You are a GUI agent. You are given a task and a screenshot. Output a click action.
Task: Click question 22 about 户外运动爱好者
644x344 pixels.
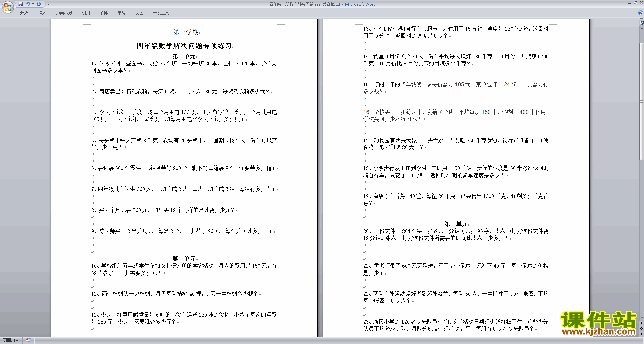456,297
